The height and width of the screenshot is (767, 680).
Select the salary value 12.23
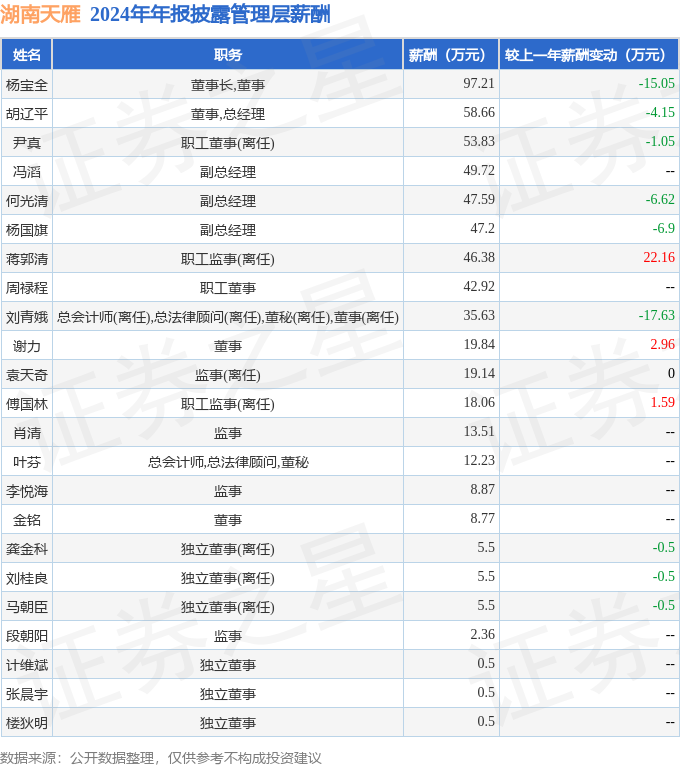[479, 460]
